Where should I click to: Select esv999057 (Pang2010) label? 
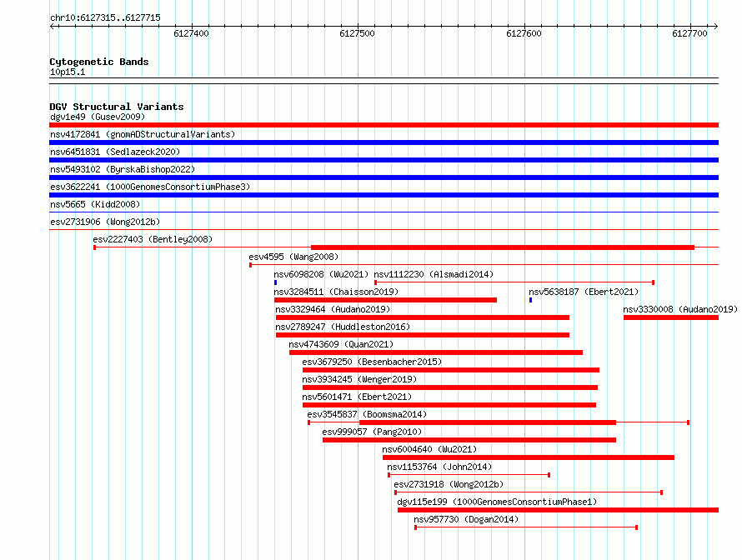point(372,432)
